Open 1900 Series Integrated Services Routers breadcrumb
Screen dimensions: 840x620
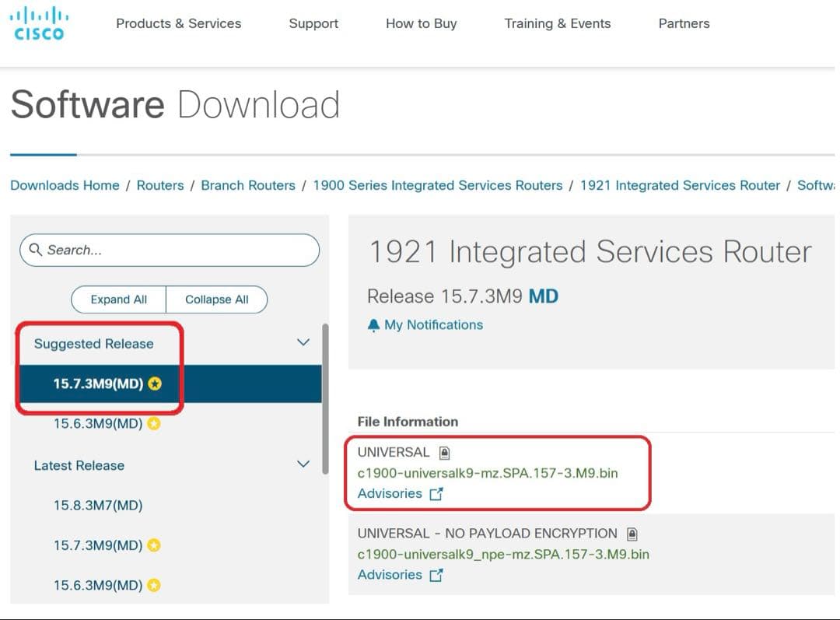tap(438, 185)
